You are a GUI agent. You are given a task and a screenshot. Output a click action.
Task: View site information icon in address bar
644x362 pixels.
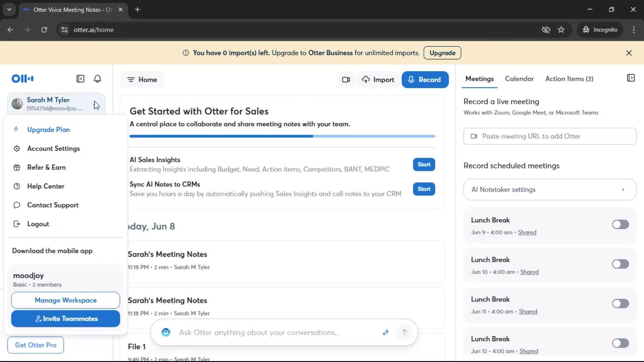coord(64,30)
